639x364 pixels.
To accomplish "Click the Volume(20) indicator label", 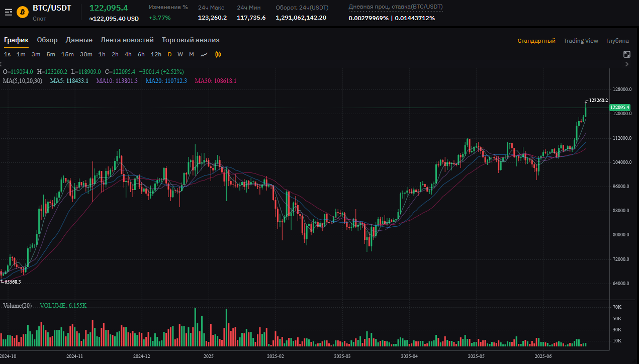I will coord(17,306).
